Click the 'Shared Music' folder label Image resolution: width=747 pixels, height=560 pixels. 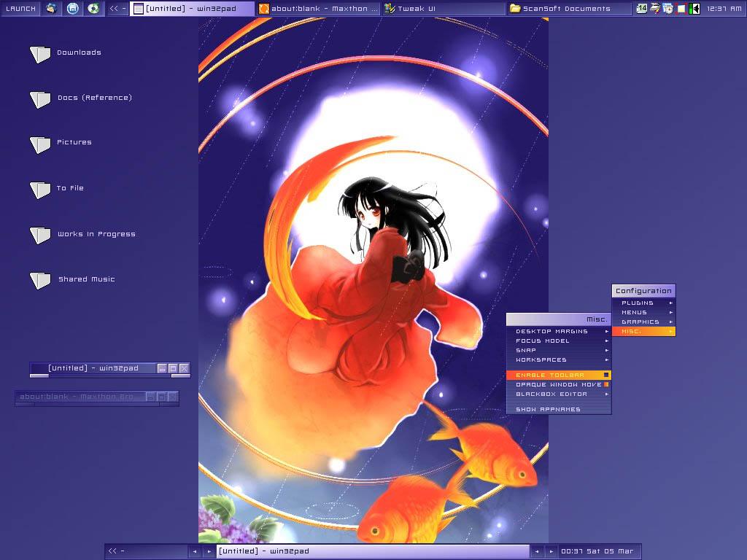tap(87, 279)
